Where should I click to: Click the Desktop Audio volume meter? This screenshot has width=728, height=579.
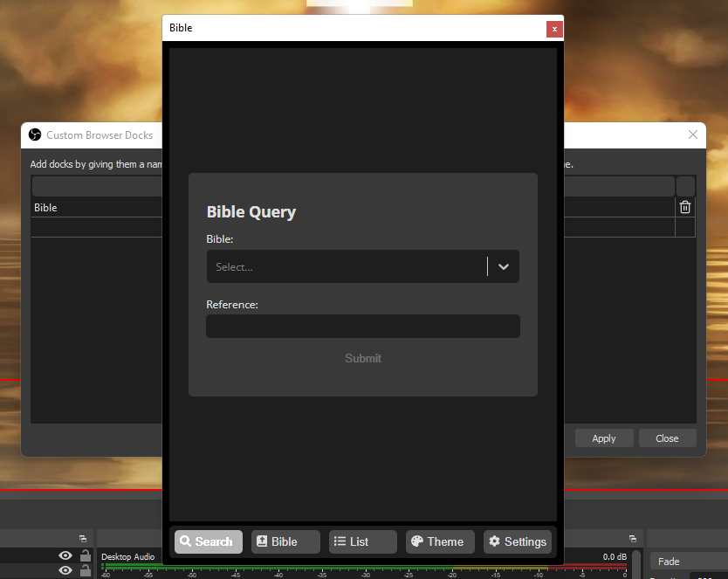(364, 566)
